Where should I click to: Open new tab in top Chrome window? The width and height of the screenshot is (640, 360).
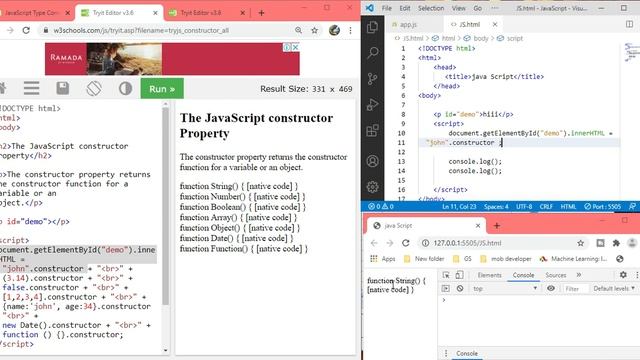click(x=261, y=13)
